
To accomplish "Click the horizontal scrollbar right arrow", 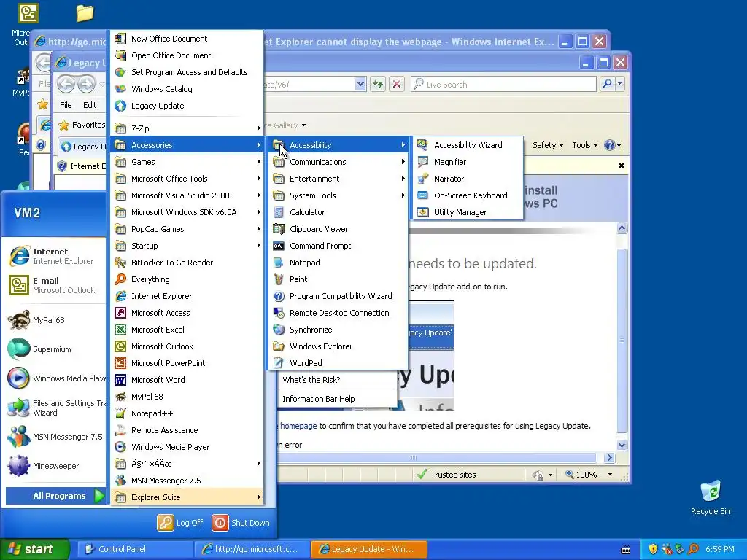I will click(x=609, y=458).
